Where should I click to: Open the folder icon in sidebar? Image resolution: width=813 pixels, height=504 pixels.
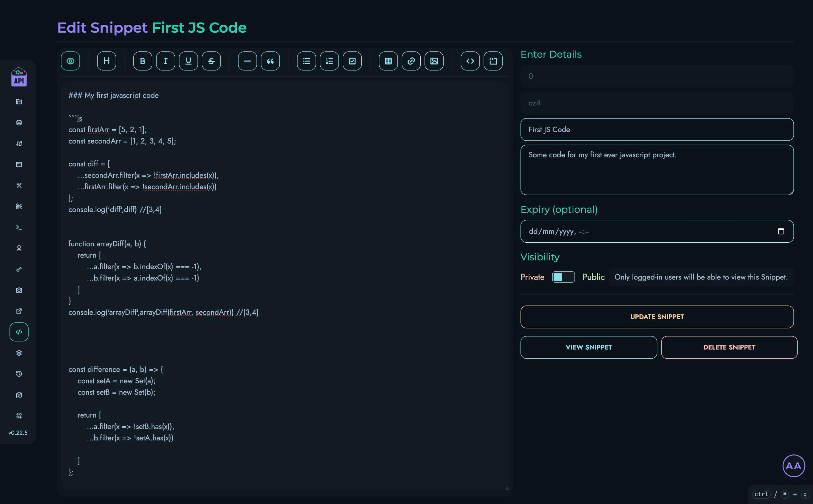click(x=19, y=102)
